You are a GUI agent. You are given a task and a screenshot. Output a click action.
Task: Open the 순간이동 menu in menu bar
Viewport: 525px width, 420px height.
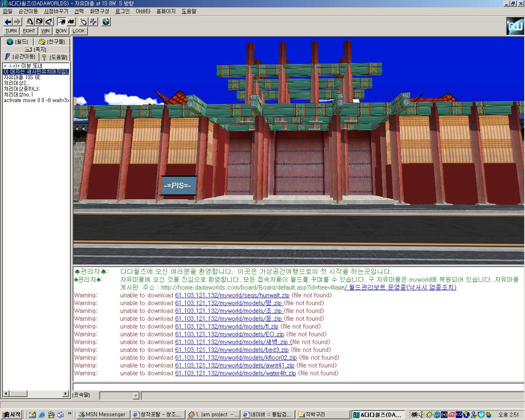click(x=28, y=11)
